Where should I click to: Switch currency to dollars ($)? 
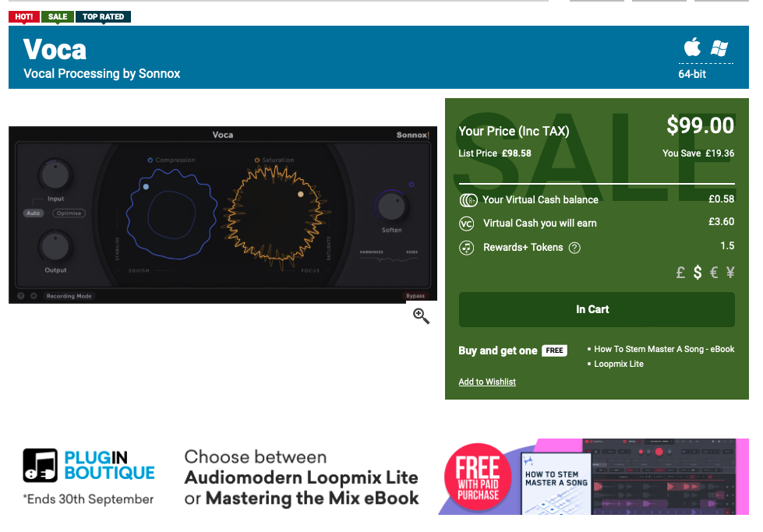pos(698,273)
